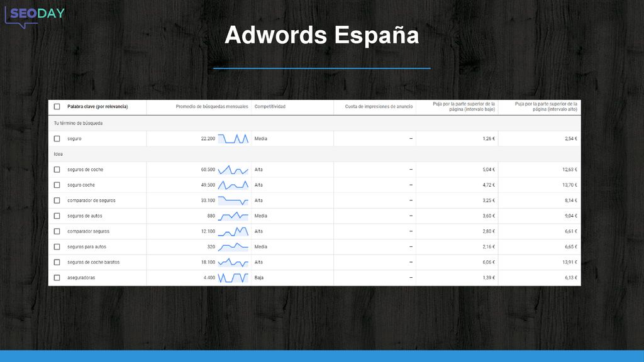Click the search volume value '49.500'

pyautogui.click(x=208, y=185)
